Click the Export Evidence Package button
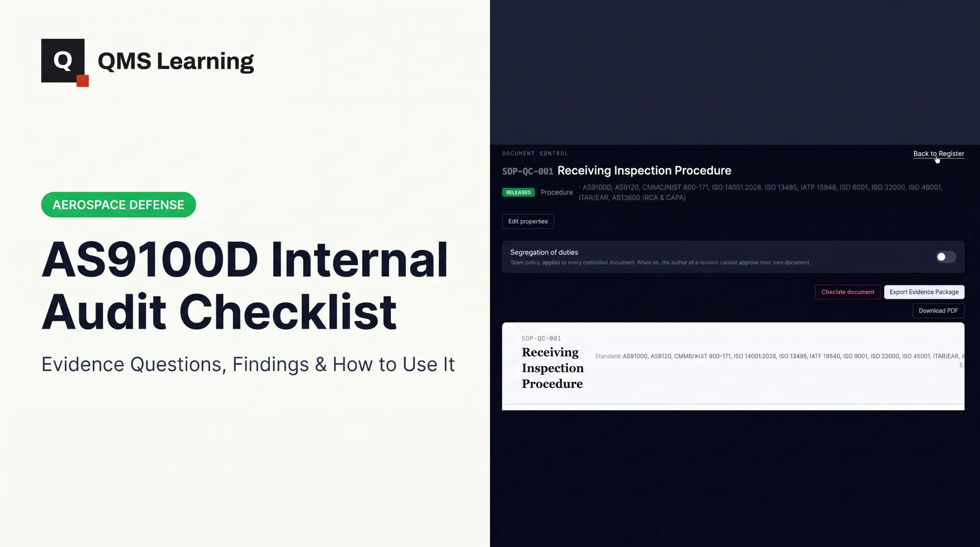980x547 pixels. pyautogui.click(x=924, y=292)
